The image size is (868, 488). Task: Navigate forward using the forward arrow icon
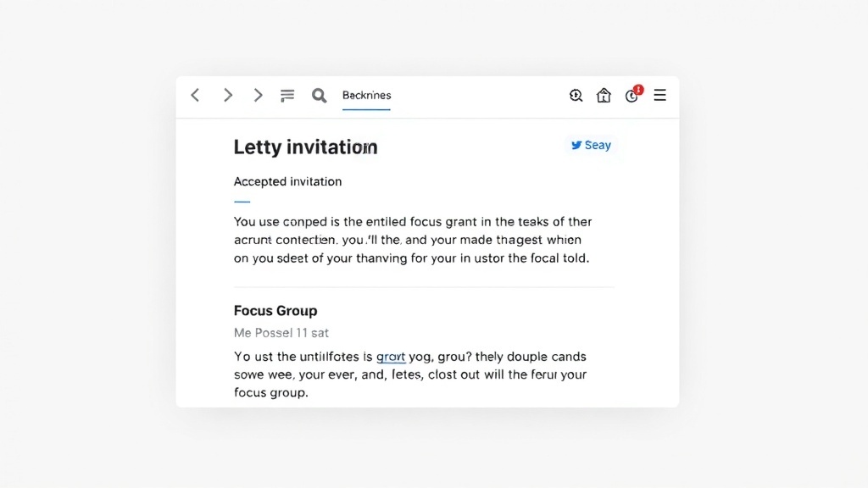click(x=227, y=95)
